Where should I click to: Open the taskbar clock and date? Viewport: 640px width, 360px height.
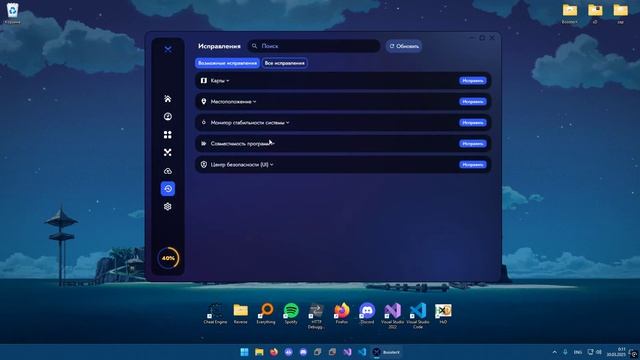(x=616, y=352)
